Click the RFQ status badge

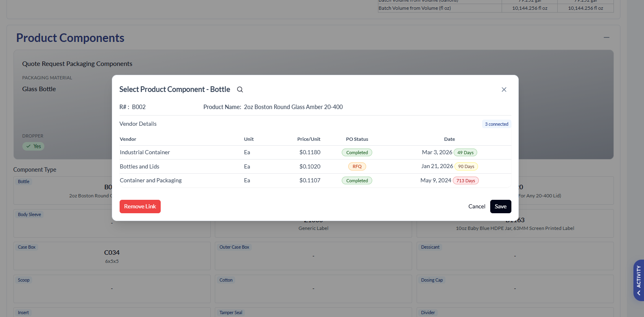coord(357,166)
